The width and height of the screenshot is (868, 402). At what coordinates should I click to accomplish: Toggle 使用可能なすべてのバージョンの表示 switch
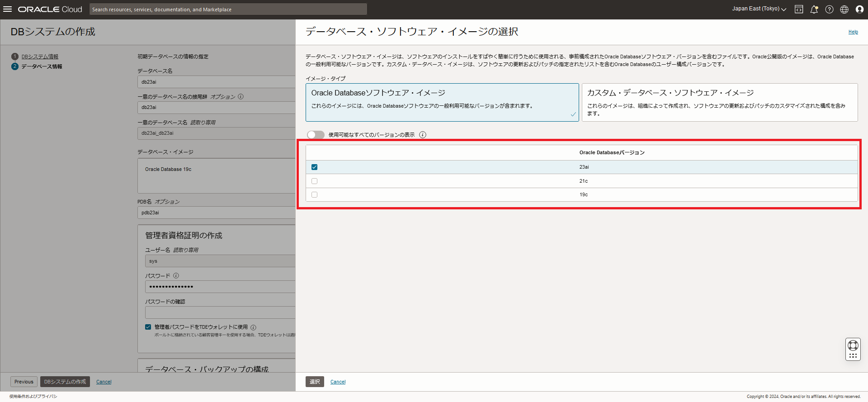(316, 135)
